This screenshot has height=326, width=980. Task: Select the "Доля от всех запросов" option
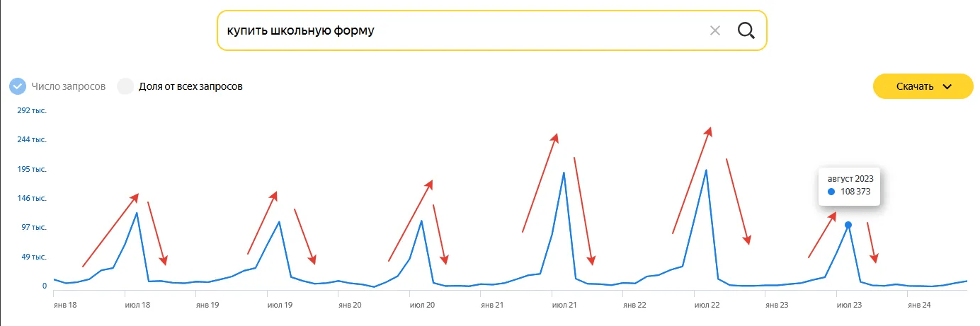click(x=125, y=86)
